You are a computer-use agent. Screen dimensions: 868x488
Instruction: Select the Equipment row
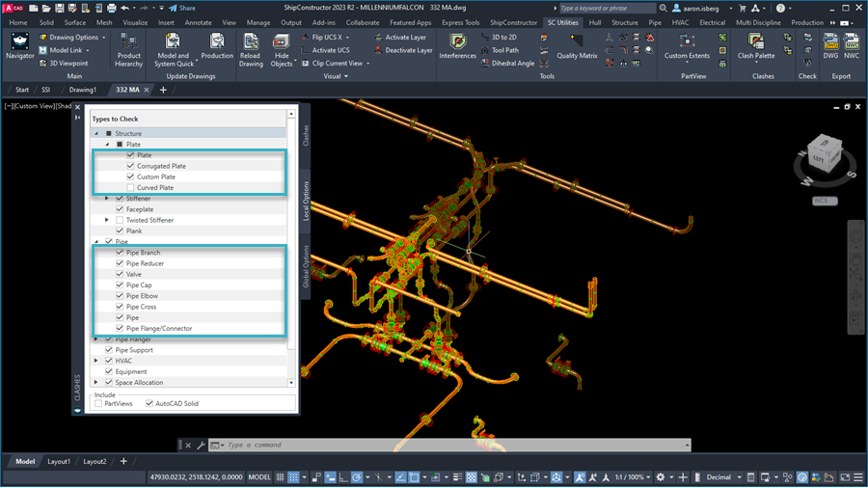pyautogui.click(x=188, y=372)
